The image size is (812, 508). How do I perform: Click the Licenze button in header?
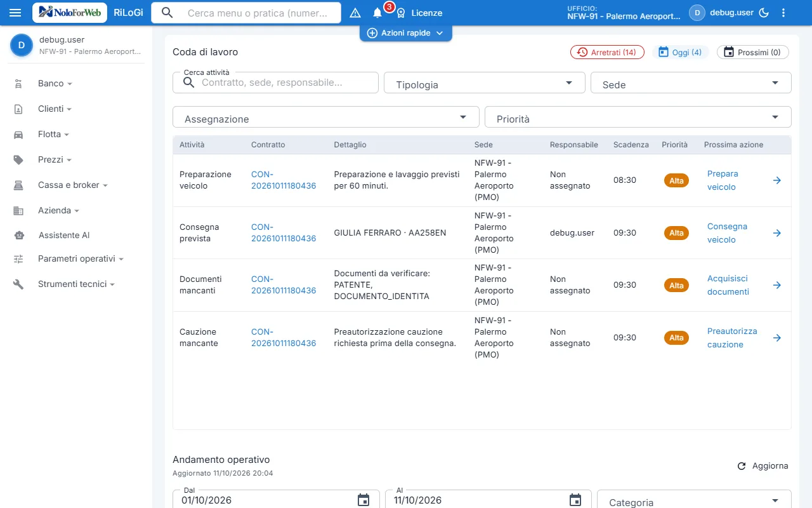click(419, 13)
